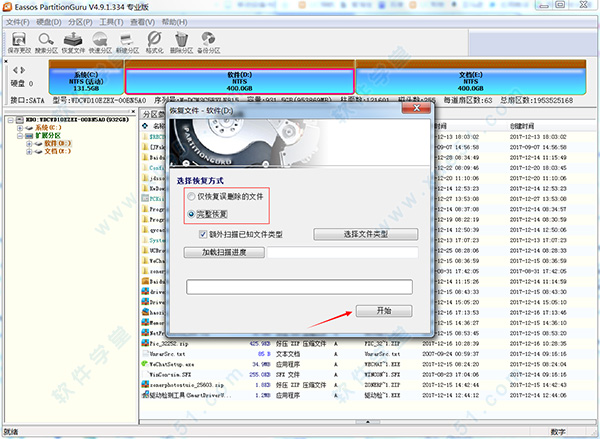Click 2017-12-14 12:44:06 creation time cell
Image resolution: width=600 pixels, height=439 pixels.
tap(538, 395)
